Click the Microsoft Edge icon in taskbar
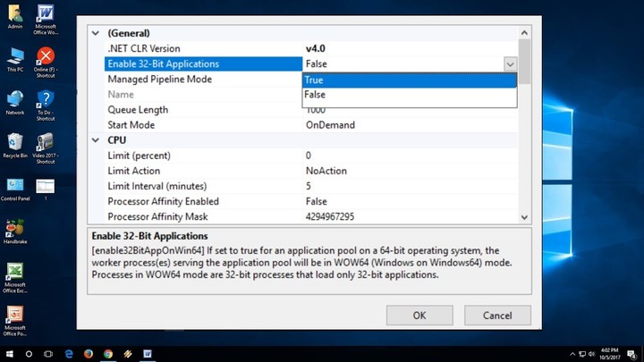 click(69, 354)
